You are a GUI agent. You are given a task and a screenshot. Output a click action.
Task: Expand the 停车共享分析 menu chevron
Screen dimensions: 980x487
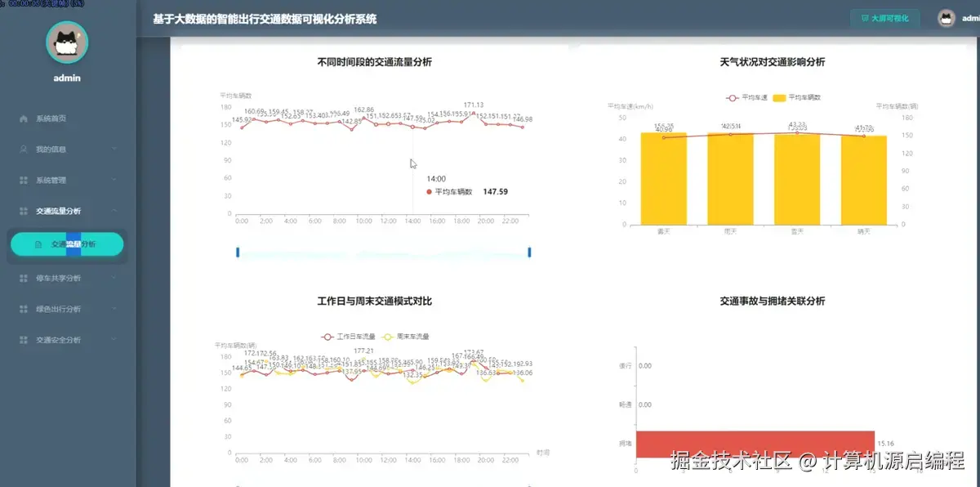coord(114,279)
